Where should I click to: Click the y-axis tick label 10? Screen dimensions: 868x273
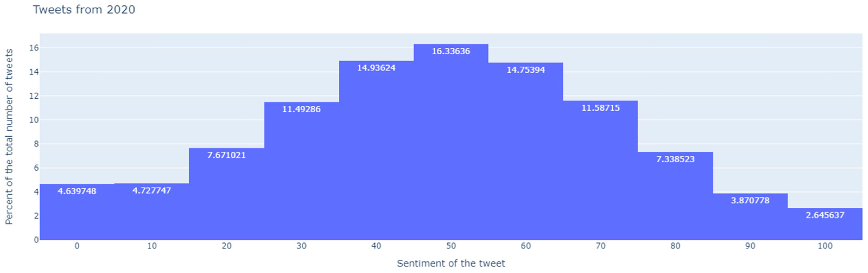coord(34,120)
